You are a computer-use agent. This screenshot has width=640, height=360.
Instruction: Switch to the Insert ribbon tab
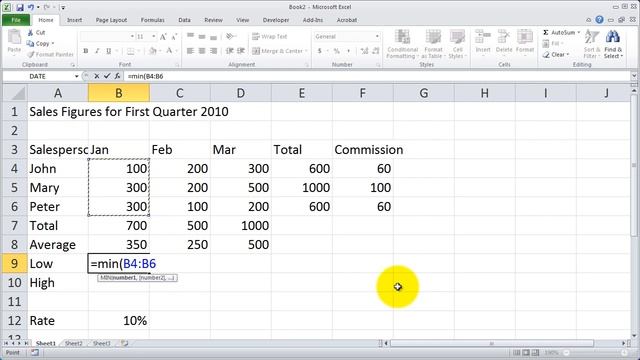[74, 20]
